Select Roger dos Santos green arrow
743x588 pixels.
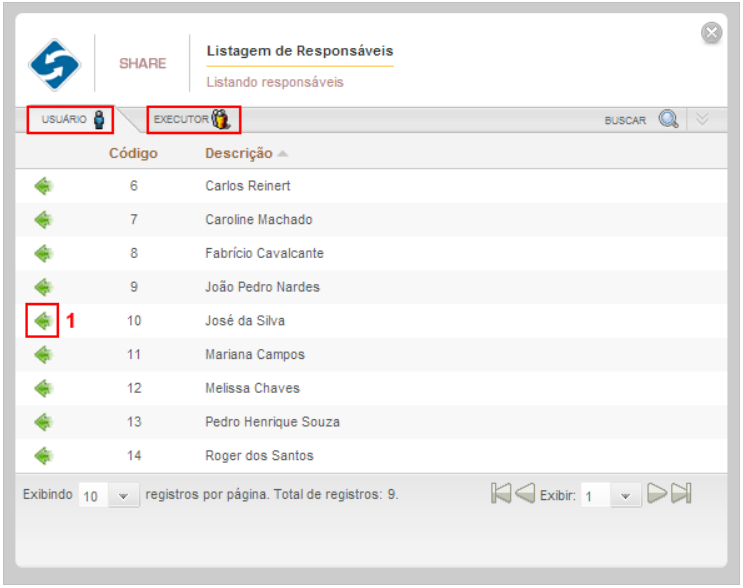(44, 456)
